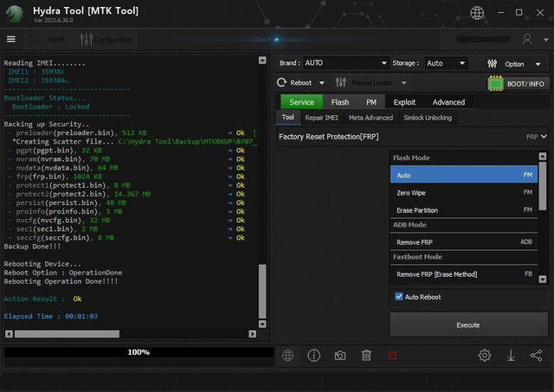The image size is (554, 392).
Task: Select Auto flash mode option
Action: point(464,175)
